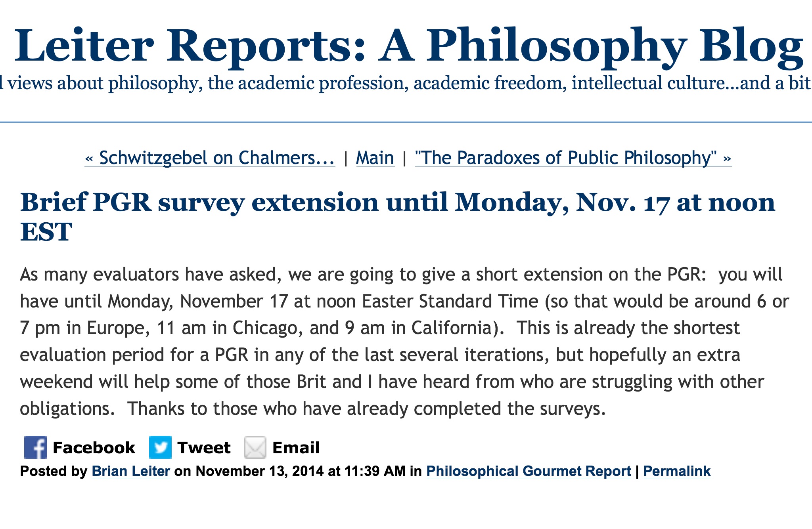Image resolution: width=812 pixels, height=529 pixels.
Task: Open the Brian Leiter author link
Action: [131, 471]
